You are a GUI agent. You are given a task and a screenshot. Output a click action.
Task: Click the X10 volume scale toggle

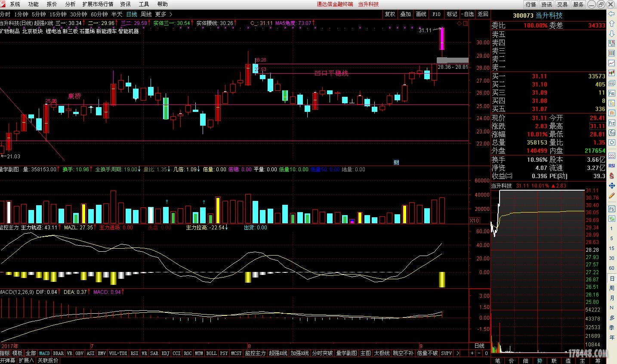(474, 220)
